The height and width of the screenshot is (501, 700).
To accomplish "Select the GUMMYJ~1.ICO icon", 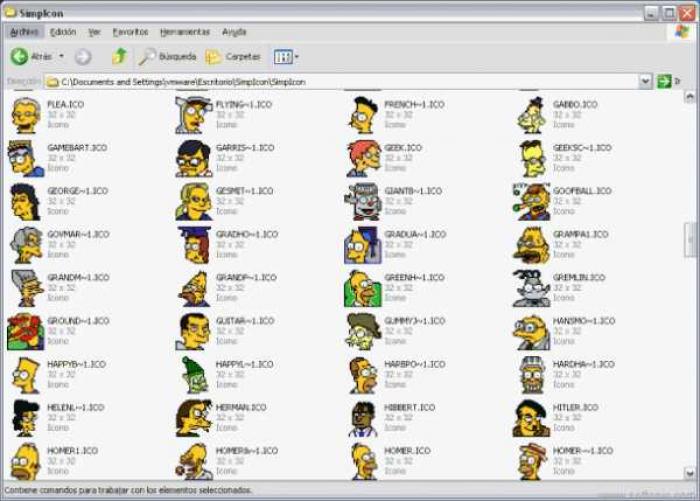I will (x=363, y=332).
